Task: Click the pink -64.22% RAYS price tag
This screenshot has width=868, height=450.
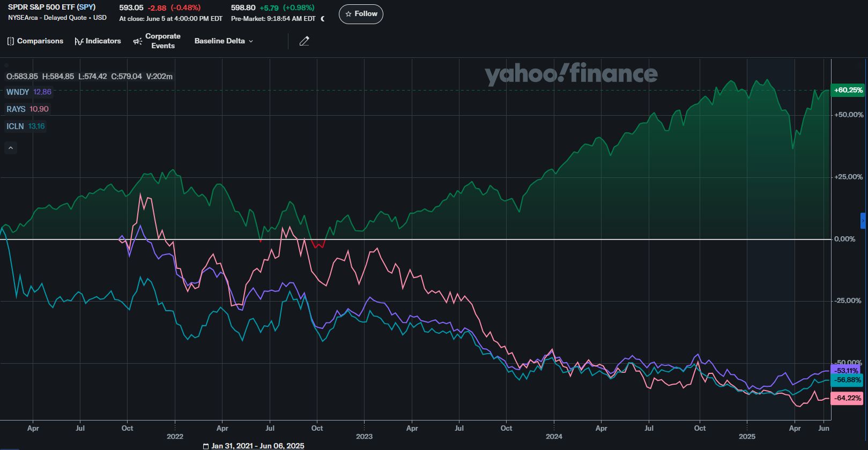Action: 847,398
